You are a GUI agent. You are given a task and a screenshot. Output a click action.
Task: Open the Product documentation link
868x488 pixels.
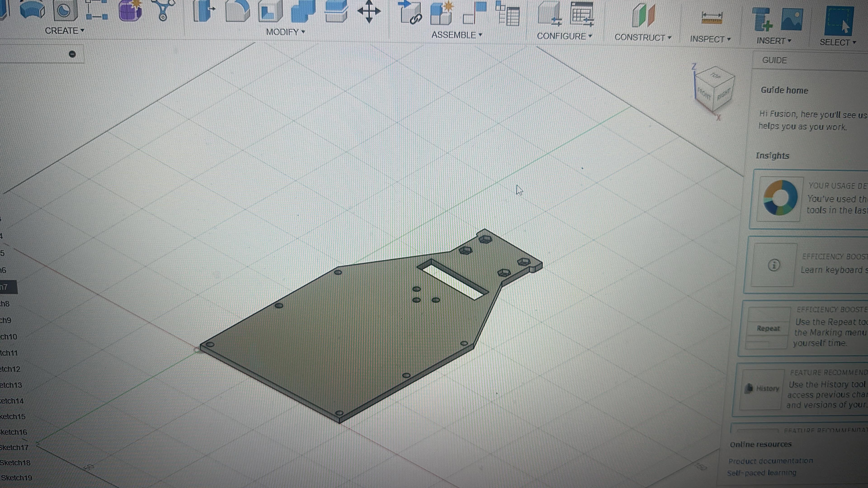(x=770, y=461)
